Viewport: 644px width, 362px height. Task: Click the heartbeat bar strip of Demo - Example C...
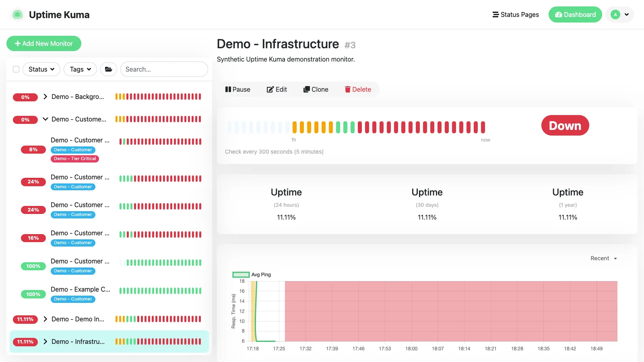160,291
